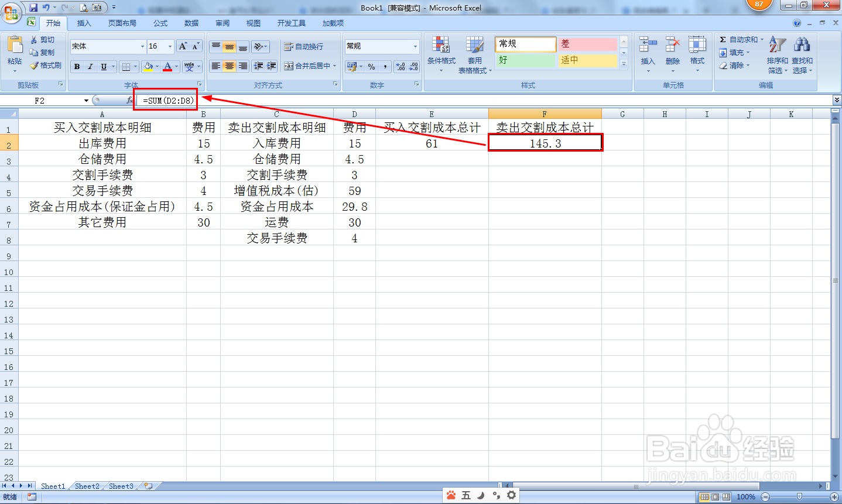Toggle underline formatting
Image resolution: width=842 pixels, height=504 pixels.
pos(104,67)
